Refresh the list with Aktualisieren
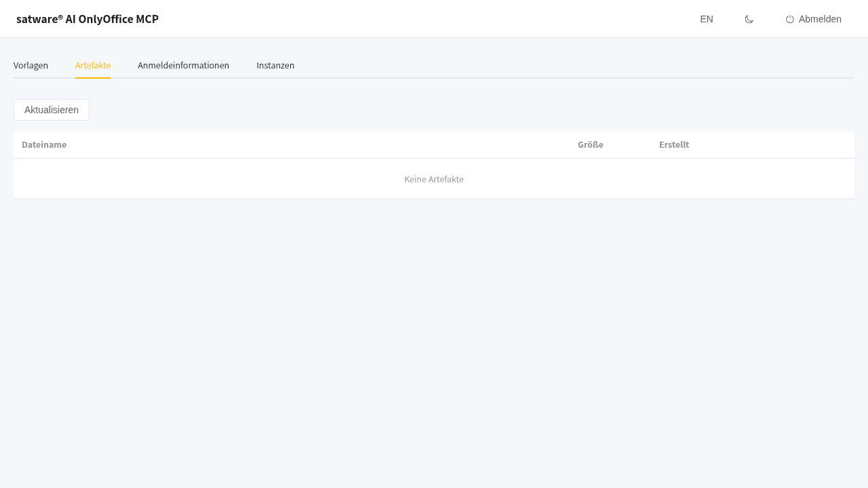This screenshot has height=488, width=868. point(52,110)
